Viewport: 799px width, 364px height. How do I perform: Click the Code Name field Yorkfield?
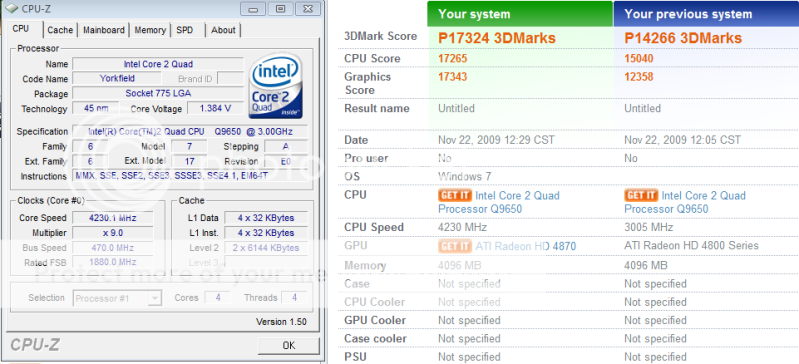point(117,79)
